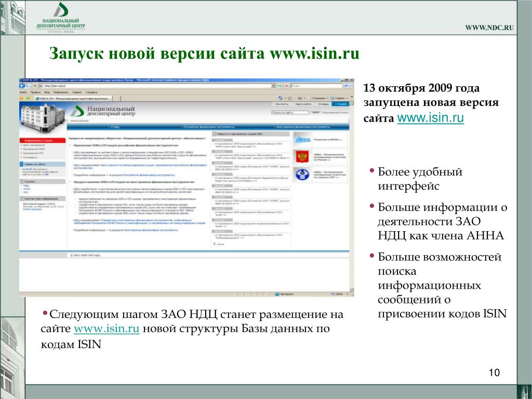
Task: Click the blue CIS emblem thumbnail
Action: pos(302,175)
